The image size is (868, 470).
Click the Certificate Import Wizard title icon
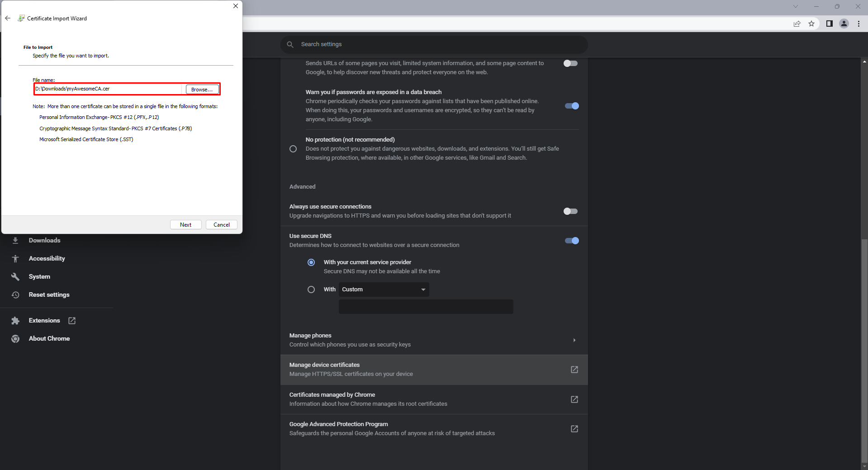click(x=21, y=19)
